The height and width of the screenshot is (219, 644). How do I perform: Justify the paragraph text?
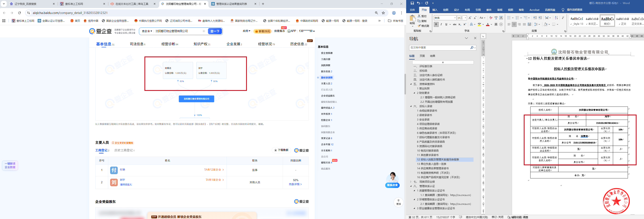point(524,25)
